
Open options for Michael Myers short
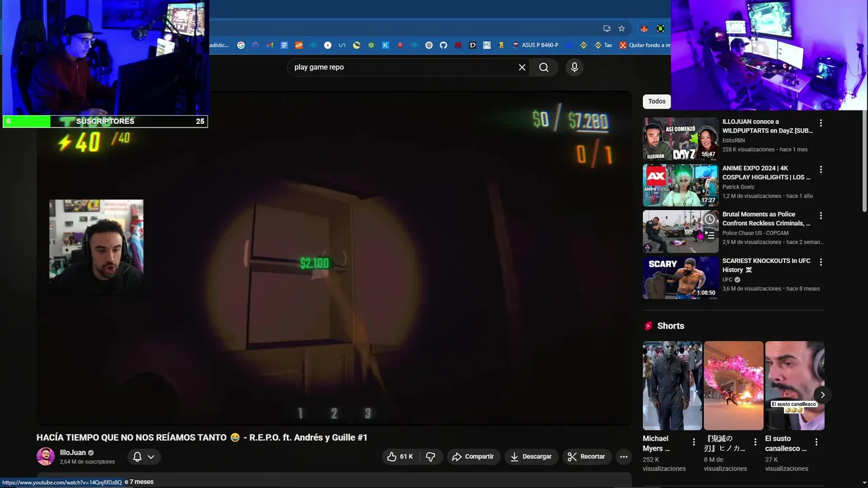point(693,442)
